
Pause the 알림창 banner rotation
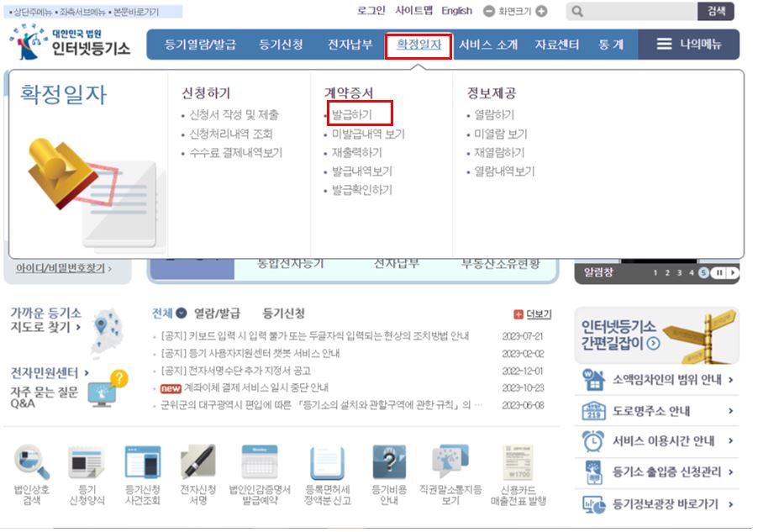click(x=719, y=272)
